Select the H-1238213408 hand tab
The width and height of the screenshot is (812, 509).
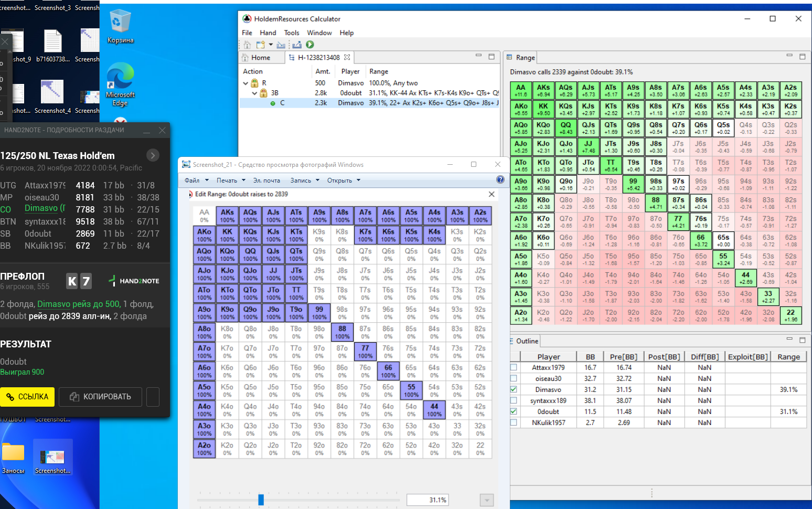319,58
